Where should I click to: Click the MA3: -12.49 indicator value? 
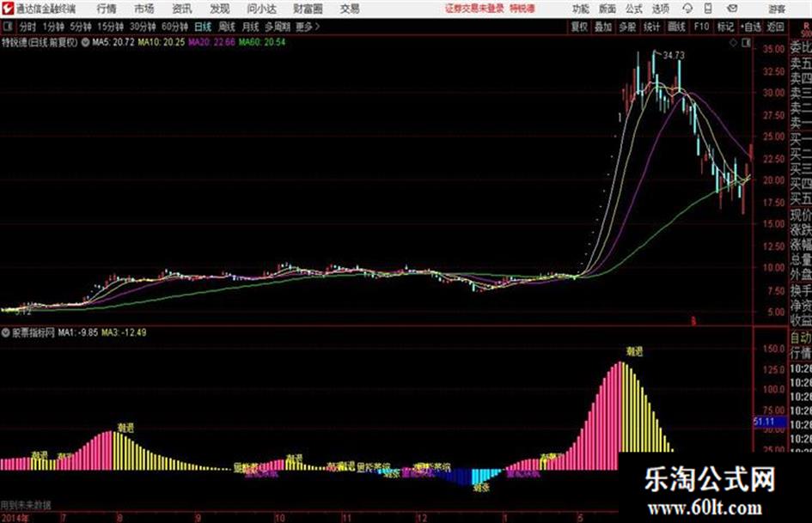click(x=124, y=333)
